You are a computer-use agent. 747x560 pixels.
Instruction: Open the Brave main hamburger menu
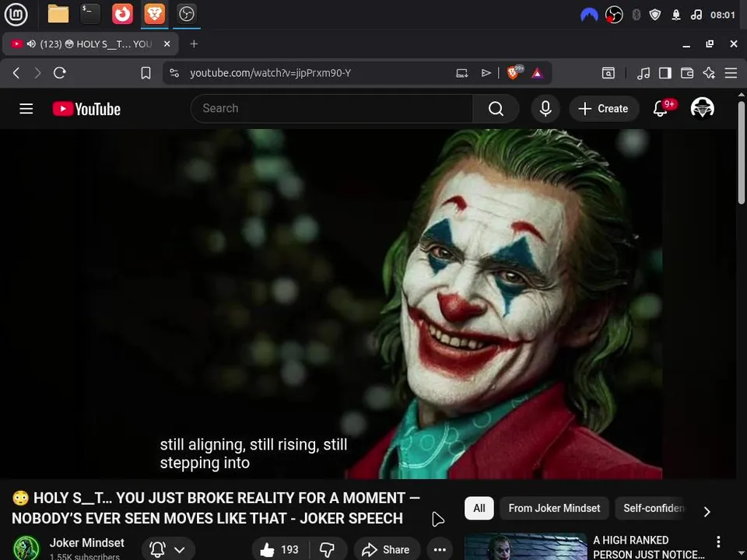tap(731, 73)
